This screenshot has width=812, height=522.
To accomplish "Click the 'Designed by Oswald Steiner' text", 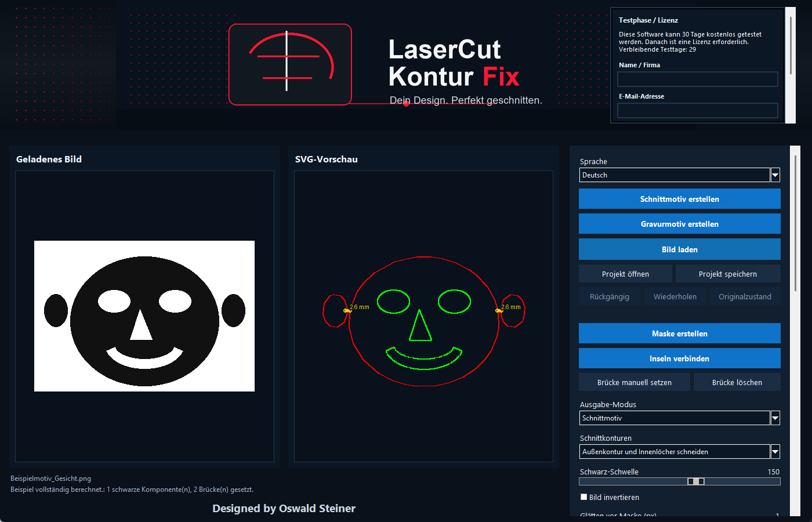I will pos(284,509).
